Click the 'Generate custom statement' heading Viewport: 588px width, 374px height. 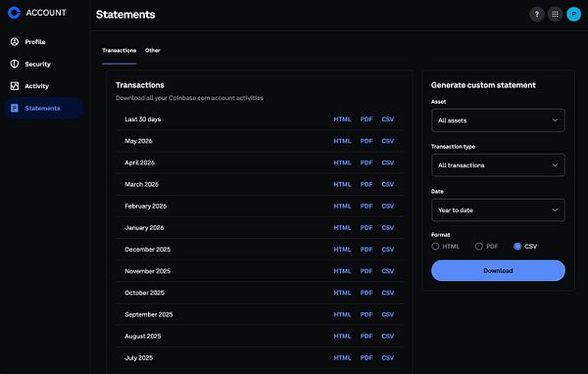coord(483,85)
